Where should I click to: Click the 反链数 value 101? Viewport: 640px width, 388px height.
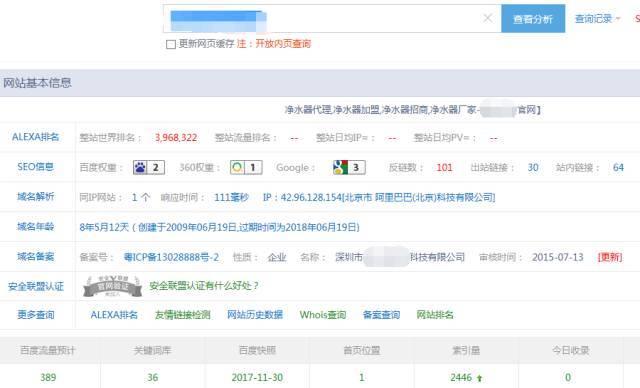click(x=444, y=168)
